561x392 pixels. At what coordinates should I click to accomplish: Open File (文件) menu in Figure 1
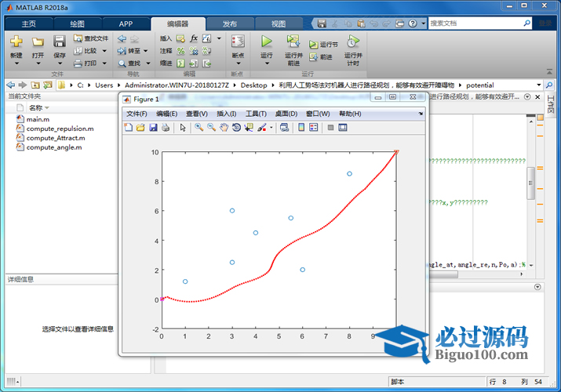(x=137, y=114)
